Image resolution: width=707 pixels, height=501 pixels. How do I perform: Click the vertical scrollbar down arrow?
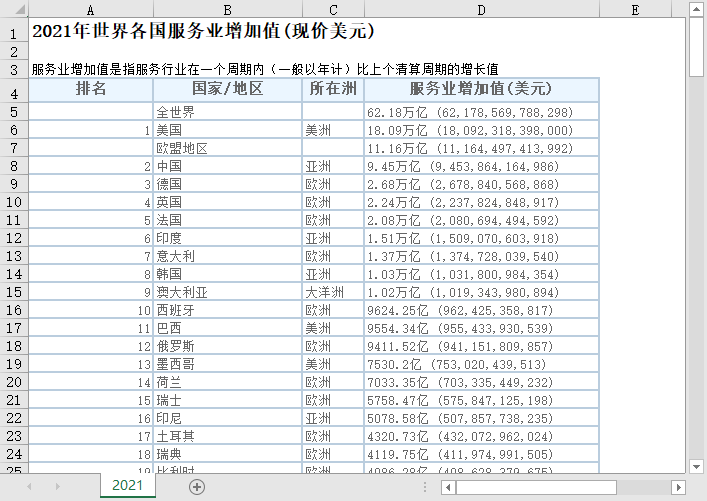[696, 466]
